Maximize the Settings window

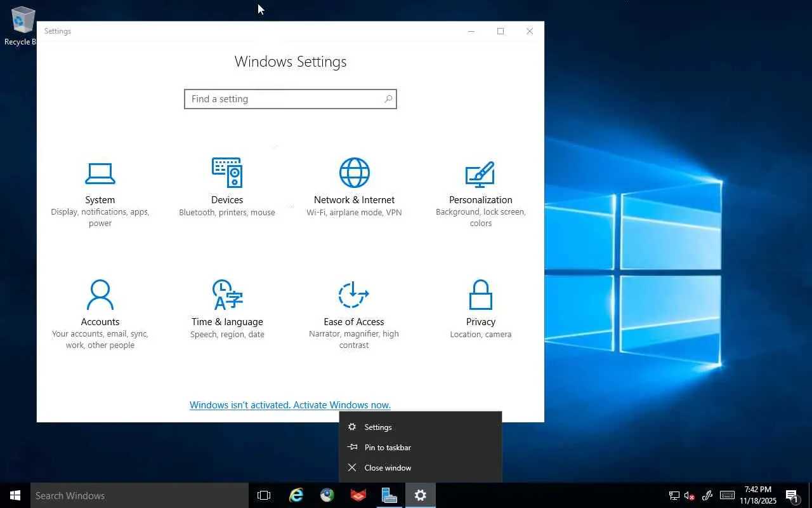(501, 31)
